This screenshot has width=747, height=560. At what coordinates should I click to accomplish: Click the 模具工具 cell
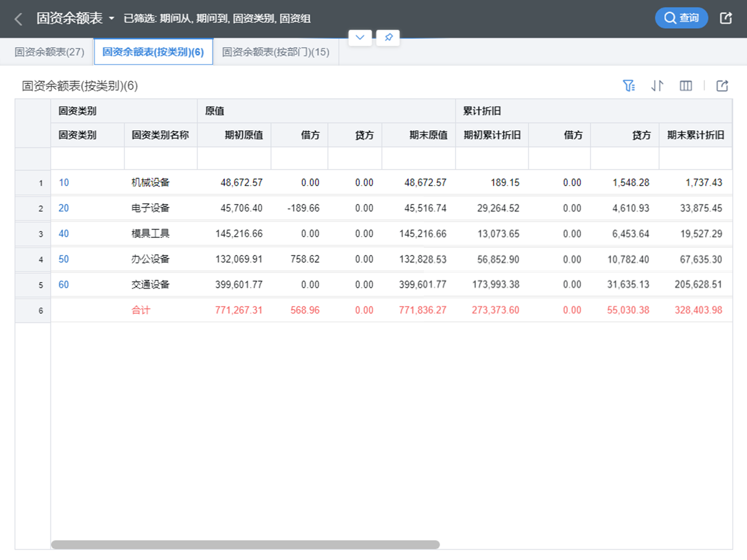[x=150, y=233]
